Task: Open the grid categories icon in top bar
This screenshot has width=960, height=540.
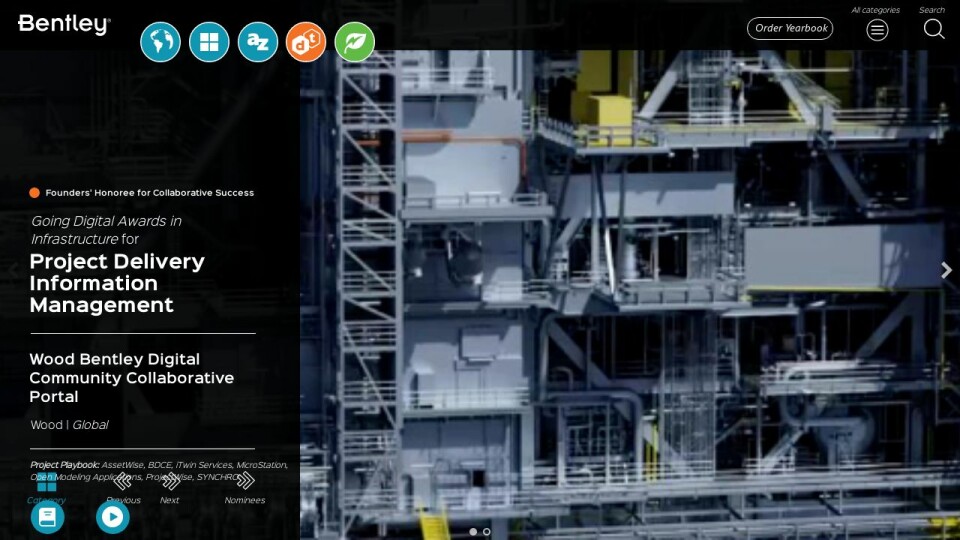Action: click(209, 42)
